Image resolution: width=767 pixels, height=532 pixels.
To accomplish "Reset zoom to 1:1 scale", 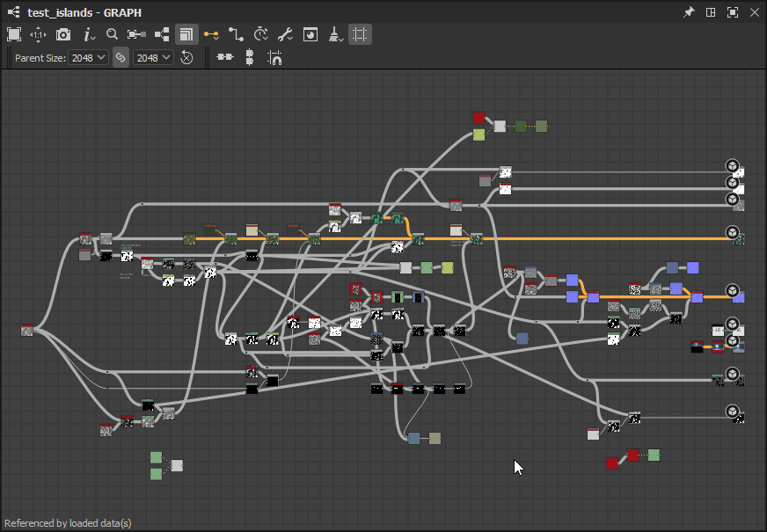I will pos(38,34).
